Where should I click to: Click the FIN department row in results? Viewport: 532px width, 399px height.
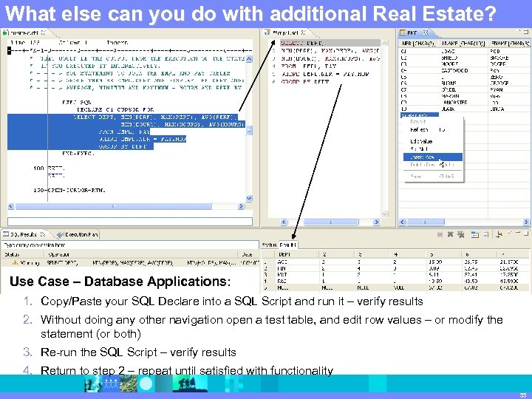[395, 268]
